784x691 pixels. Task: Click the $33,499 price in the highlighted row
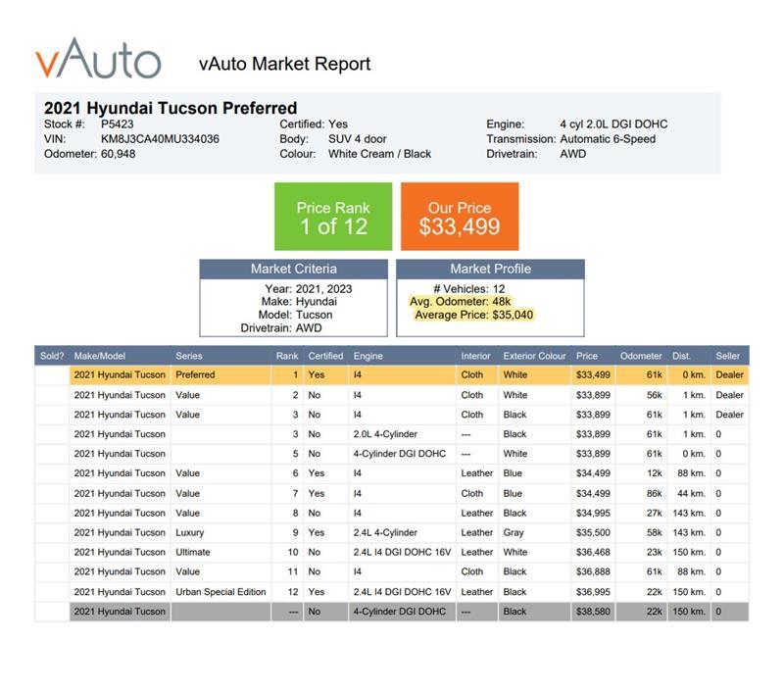[593, 374]
